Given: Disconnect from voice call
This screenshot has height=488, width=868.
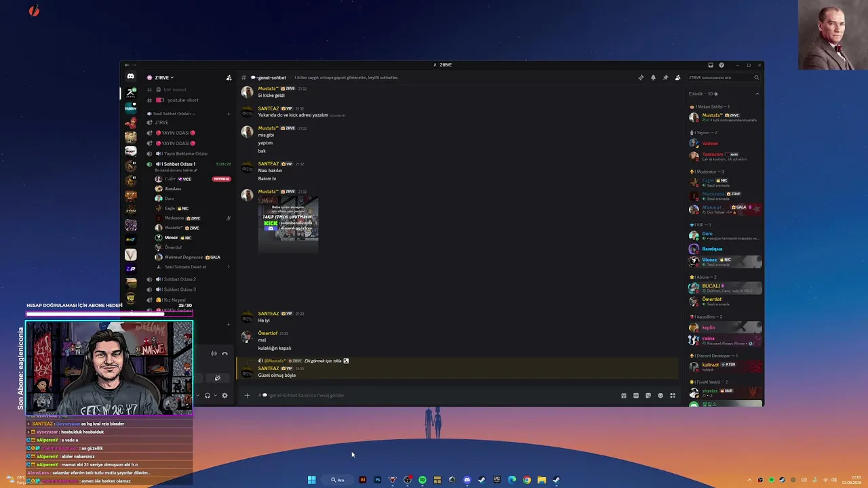Looking at the screenshot, I should tap(225, 353).
